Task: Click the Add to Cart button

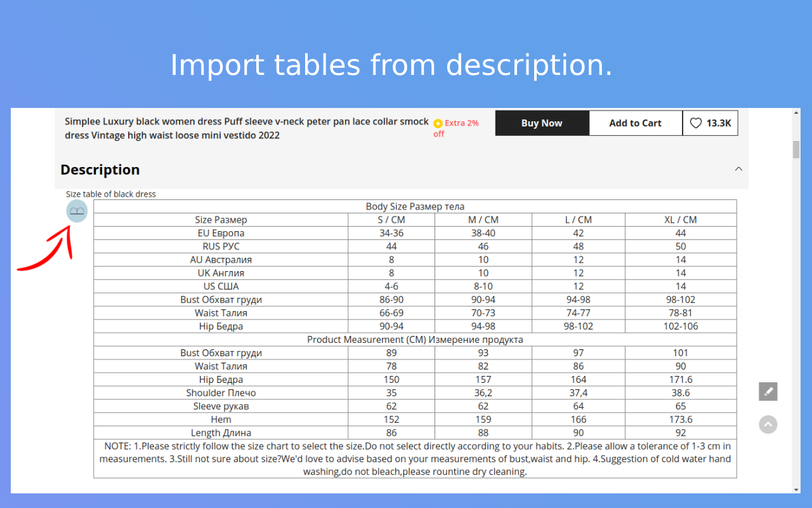Action: [635, 123]
